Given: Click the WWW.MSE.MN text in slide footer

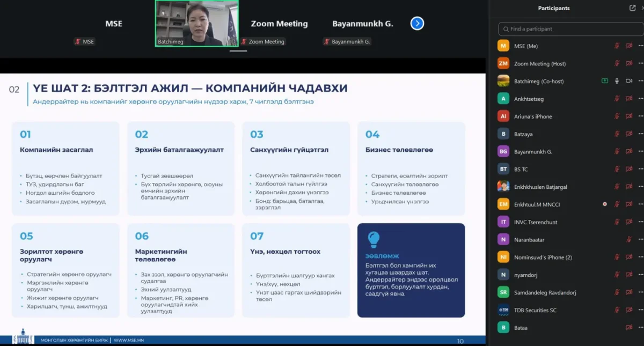Looking at the screenshot, I should 129,340.
